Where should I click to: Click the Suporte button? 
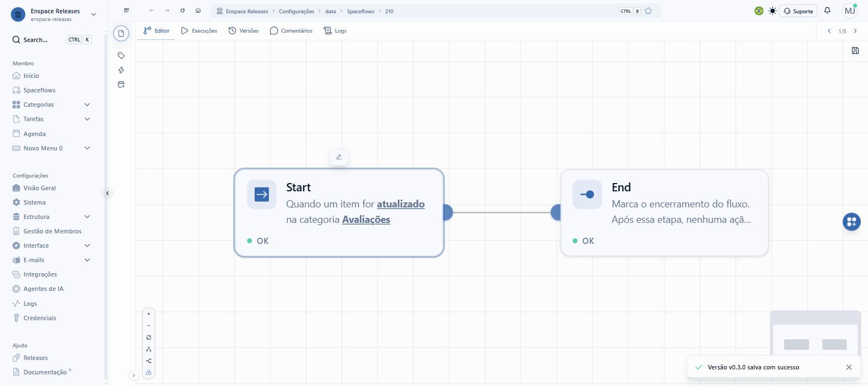pyautogui.click(x=798, y=11)
